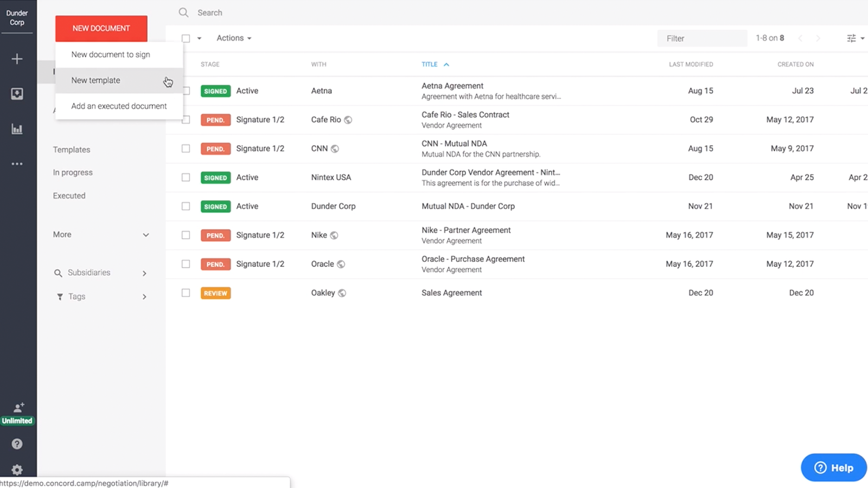868x488 pixels.
Task: Click the plus icon in the left rail
Action: point(17,59)
